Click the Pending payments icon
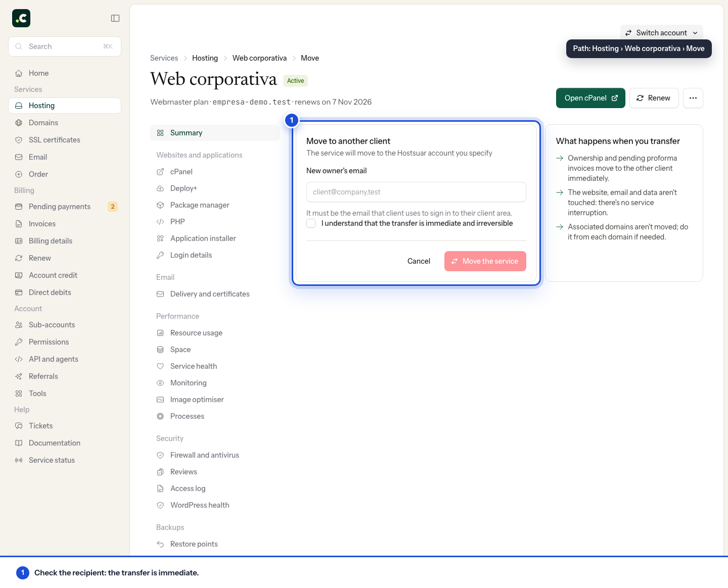The image size is (728, 588). point(19,207)
